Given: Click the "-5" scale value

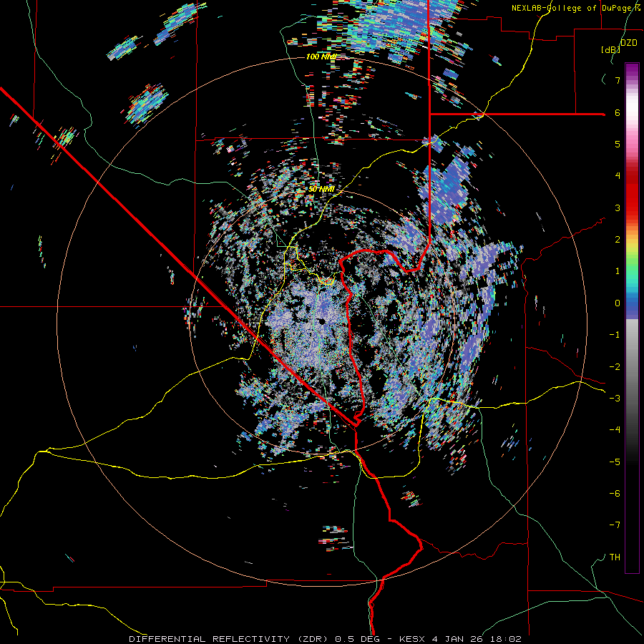Looking at the screenshot, I should (x=615, y=462).
